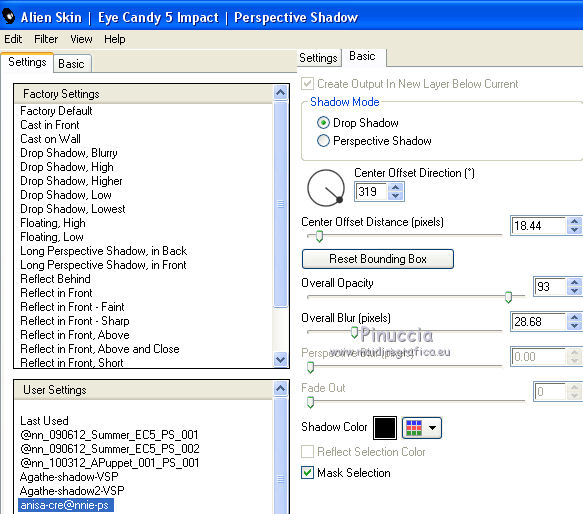Click the black Shadow Color swatch

click(385, 428)
